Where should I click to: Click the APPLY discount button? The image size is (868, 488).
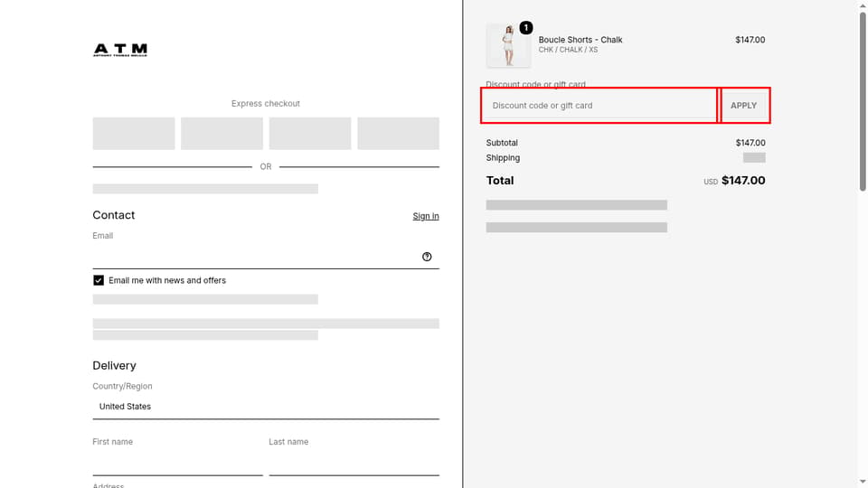coord(743,105)
